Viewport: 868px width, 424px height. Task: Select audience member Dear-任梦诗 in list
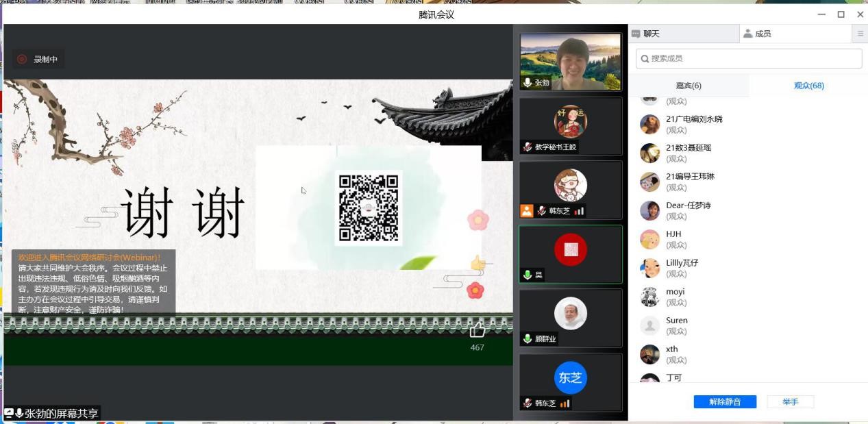pos(688,205)
